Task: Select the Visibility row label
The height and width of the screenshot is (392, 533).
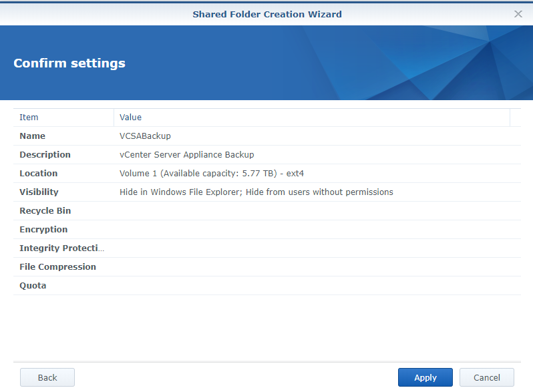Action: [39, 192]
